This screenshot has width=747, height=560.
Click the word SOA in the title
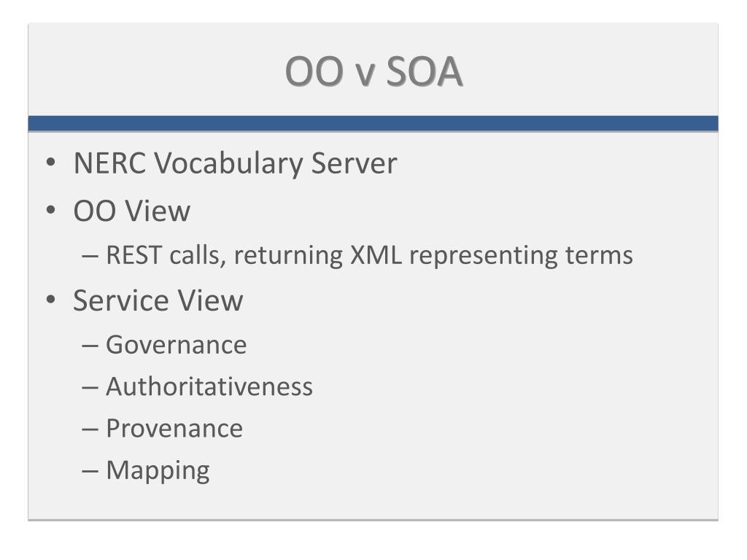click(x=424, y=71)
